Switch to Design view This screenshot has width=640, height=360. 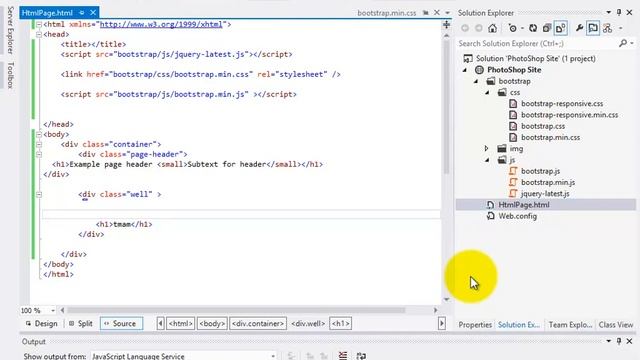41,324
